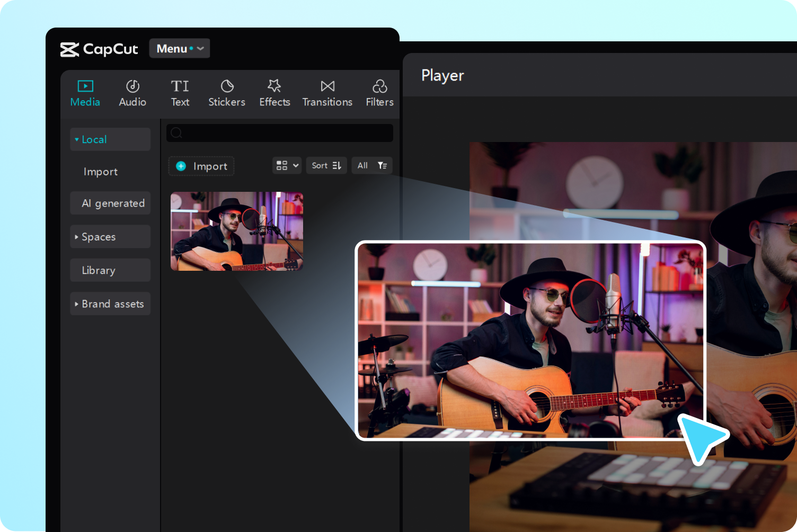Click the Import button
Screen dimensions: 797x532
[201, 166]
